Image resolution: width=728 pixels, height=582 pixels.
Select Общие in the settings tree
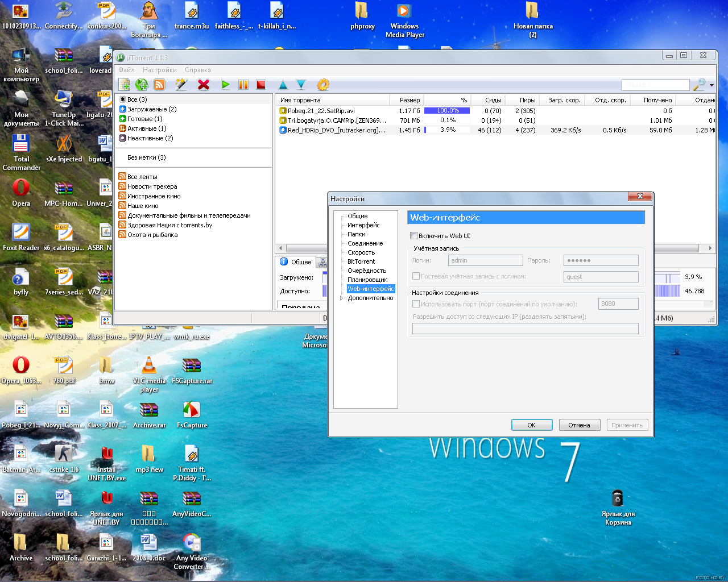358,216
